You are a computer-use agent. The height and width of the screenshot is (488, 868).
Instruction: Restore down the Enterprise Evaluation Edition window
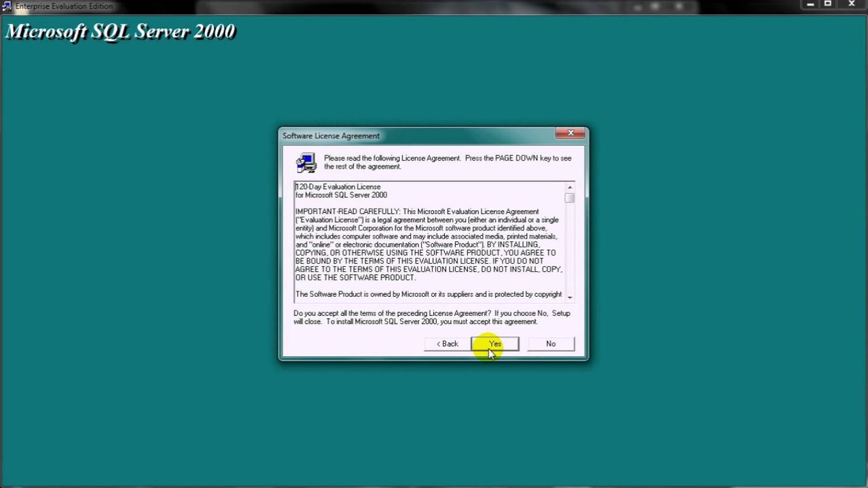pos(828,5)
